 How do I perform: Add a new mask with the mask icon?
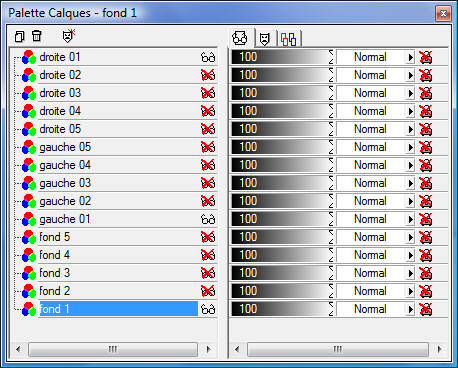pos(68,36)
